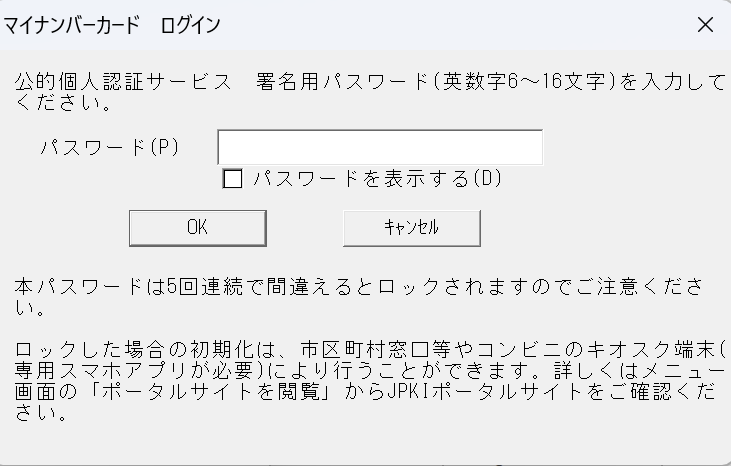Viewport: 731px width, 466px height.
Task: Close the マイナンバーカード login dialog
Action: tap(705, 24)
